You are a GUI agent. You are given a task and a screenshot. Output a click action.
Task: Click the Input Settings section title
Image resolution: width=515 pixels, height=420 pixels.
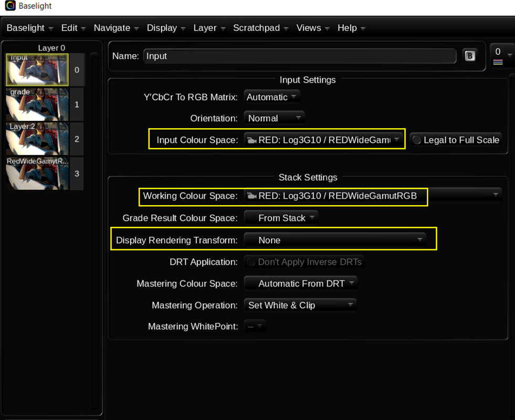(x=308, y=80)
